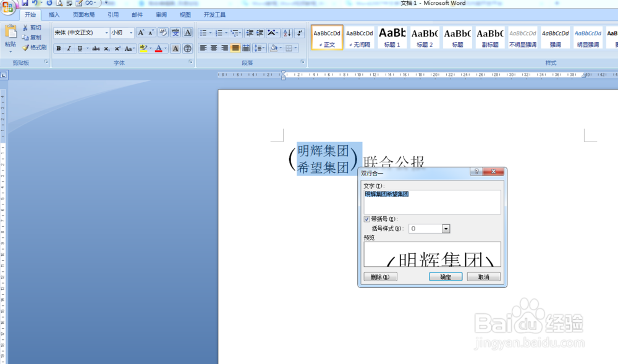Click the 文字 text input box
This screenshot has height=364, width=618.
(x=432, y=202)
